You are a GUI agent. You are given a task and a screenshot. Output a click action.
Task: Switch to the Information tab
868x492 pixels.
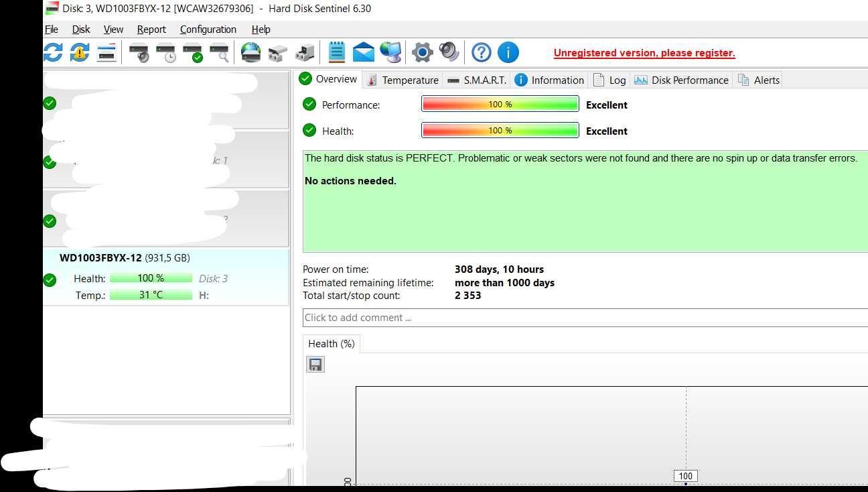click(549, 80)
